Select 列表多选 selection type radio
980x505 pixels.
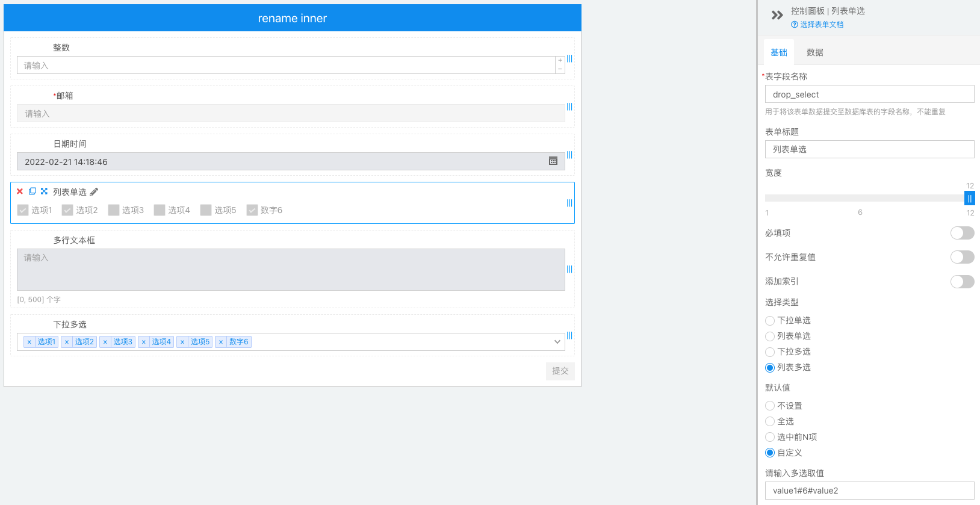(x=770, y=368)
